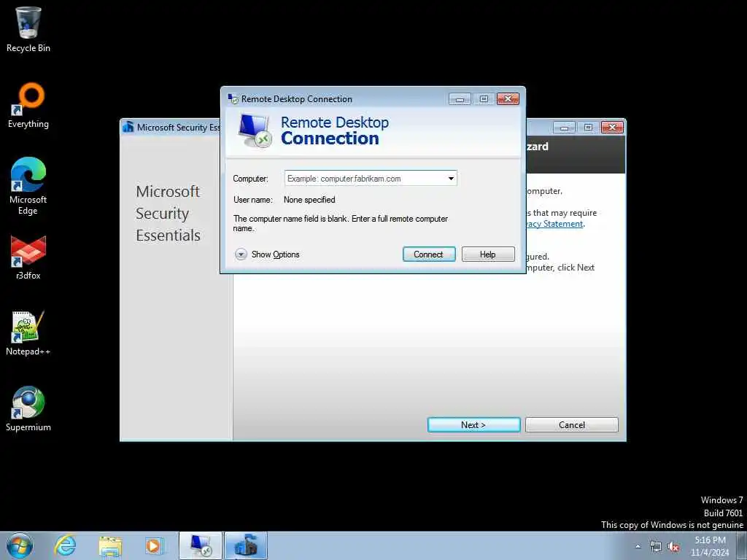The width and height of the screenshot is (747, 560).
Task: Click the Remote Desktop title bar icon
Action: point(233,98)
